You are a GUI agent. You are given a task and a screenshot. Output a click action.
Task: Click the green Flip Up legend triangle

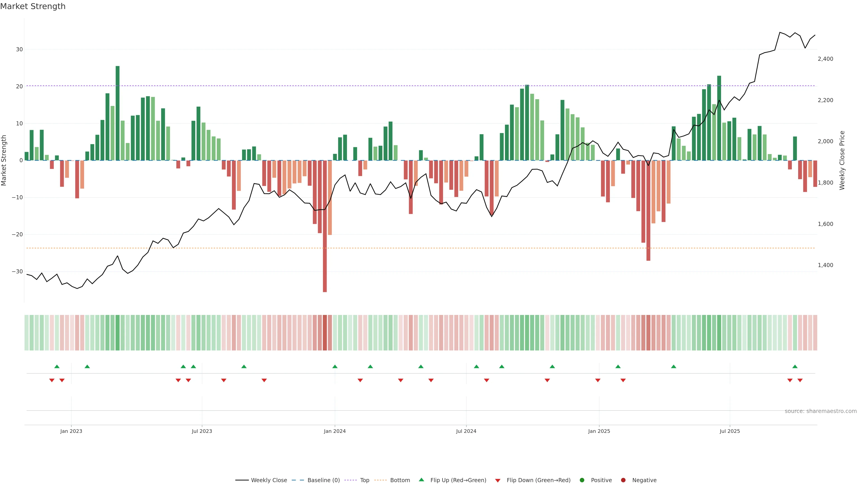(421, 480)
